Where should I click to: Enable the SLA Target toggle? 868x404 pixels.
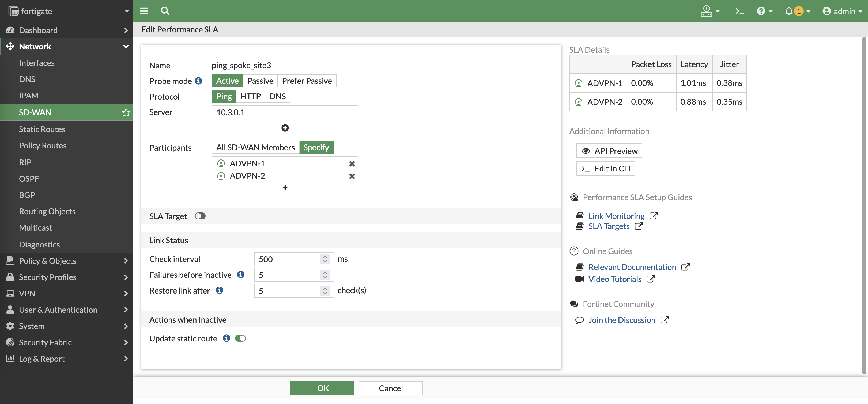coord(200,216)
